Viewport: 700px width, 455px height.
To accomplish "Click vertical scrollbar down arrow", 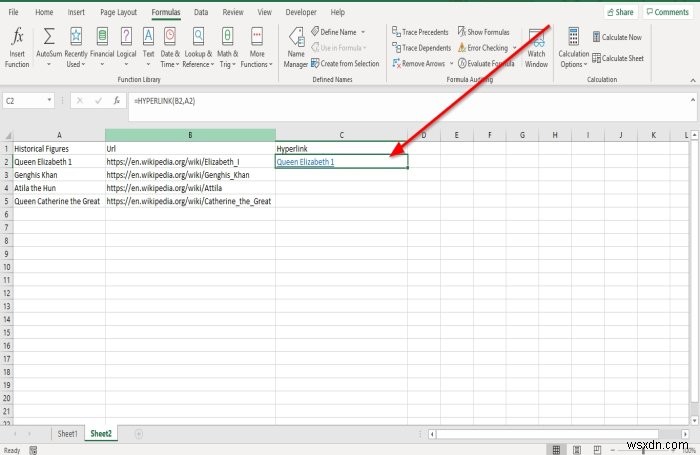I will [694, 420].
